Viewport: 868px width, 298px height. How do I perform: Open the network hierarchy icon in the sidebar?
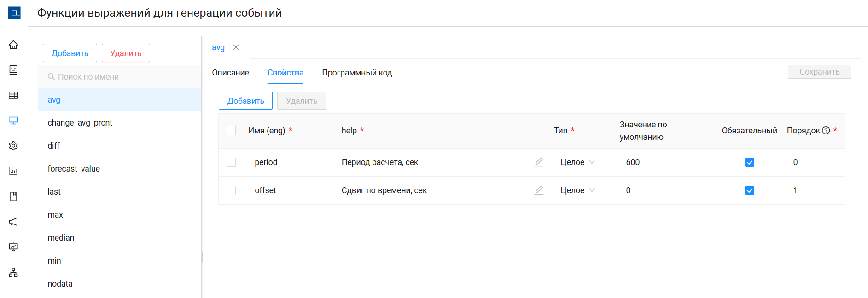point(13,272)
